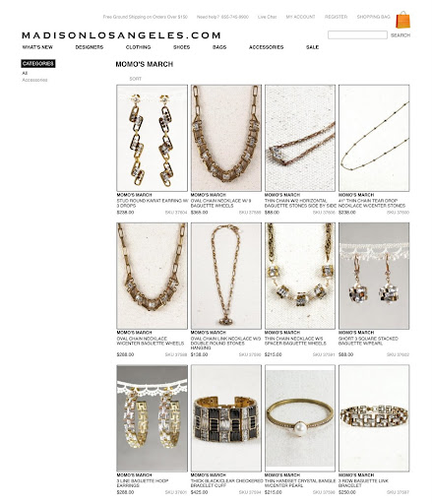Focus the search text field
The height and width of the screenshot is (504, 432).
coord(357,35)
